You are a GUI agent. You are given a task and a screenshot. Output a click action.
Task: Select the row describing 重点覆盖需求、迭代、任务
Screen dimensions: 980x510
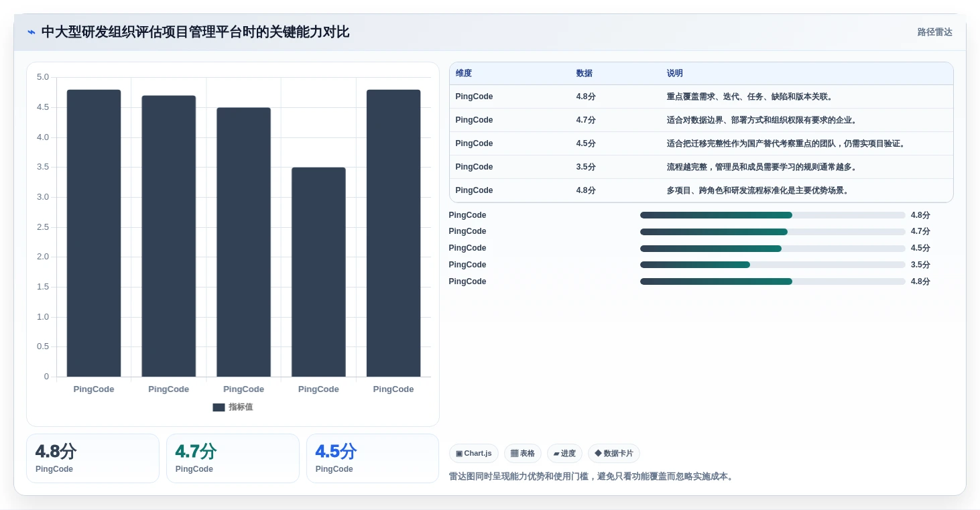[x=701, y=97]
